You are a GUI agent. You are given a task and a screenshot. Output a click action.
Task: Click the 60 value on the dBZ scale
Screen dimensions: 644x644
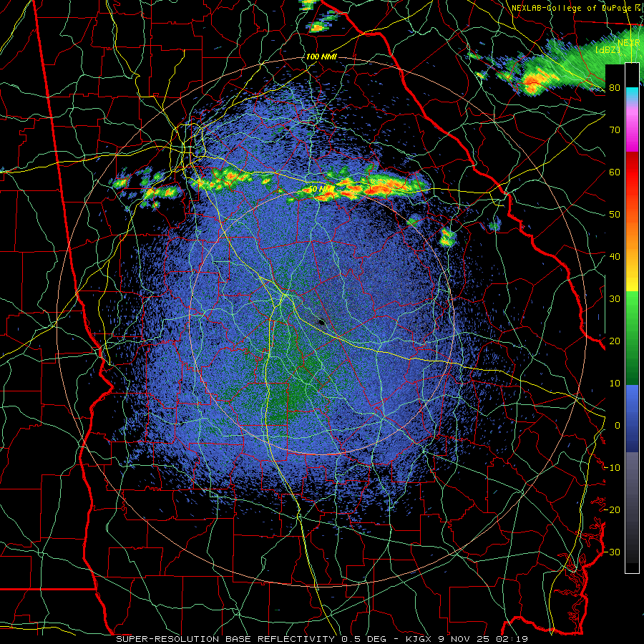point(615,172)
